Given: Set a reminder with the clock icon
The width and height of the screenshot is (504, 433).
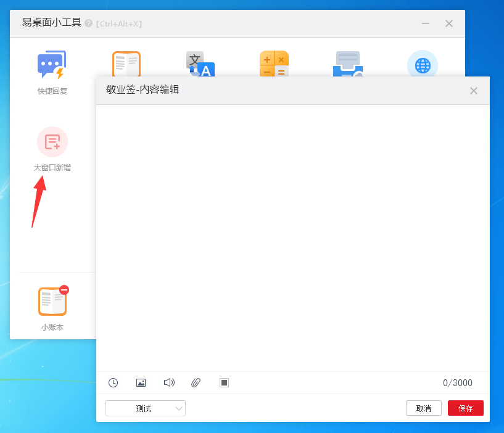Looking at the screenshot, I should (x=113, y=382).
